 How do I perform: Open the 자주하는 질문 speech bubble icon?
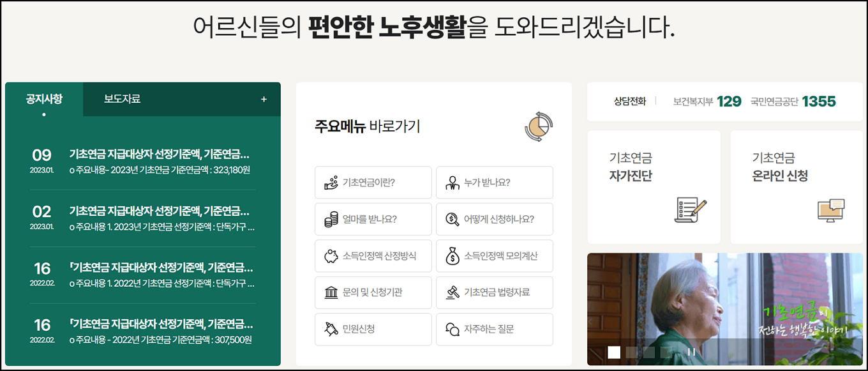pyautogui.click(x=452, y=329)
